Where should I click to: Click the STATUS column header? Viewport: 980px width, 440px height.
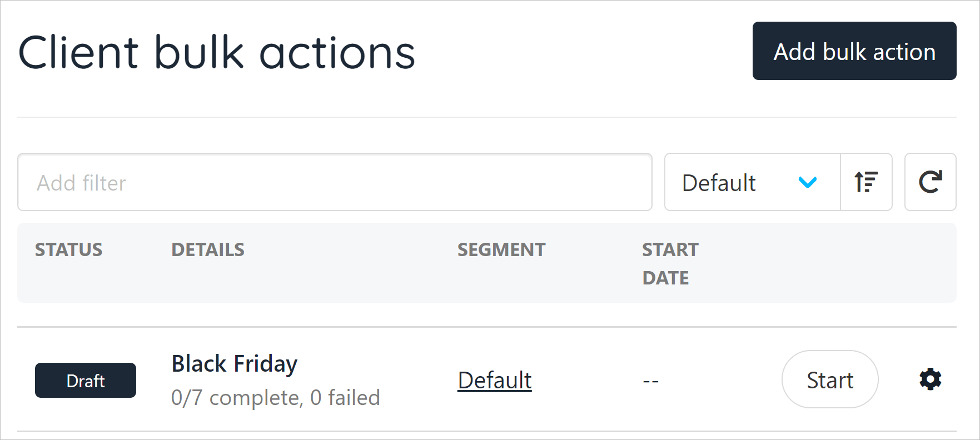click(x=69, y=250)
